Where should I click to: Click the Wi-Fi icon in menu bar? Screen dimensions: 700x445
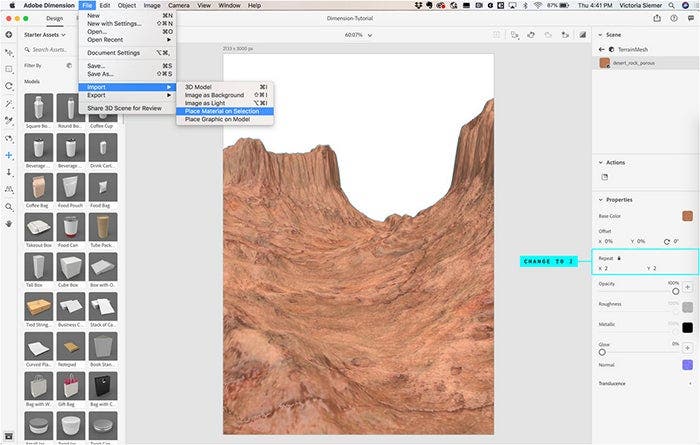click(x=538, y=5)
